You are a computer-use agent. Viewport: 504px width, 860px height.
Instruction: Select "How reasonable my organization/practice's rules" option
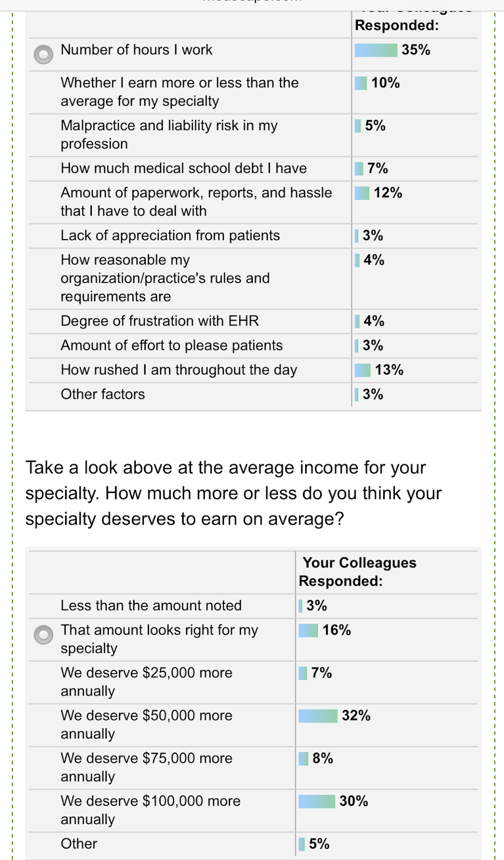[x=165, y=278]
